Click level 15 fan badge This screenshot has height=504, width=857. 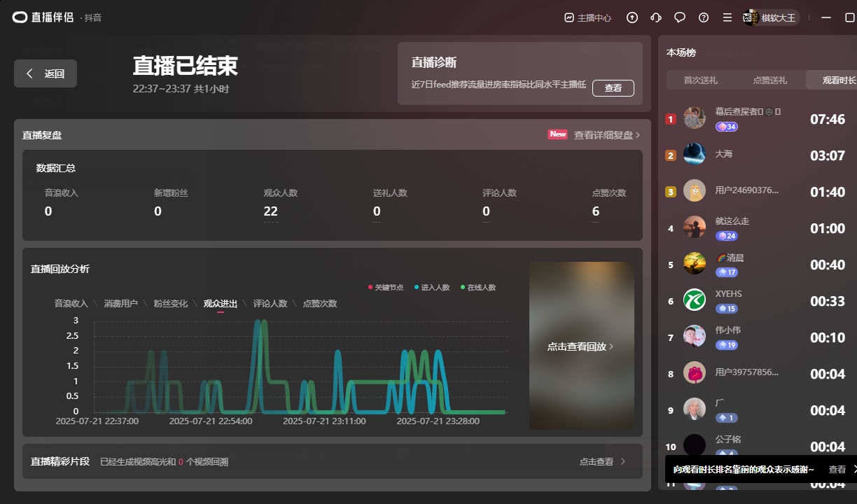click(x=726, y=309)
